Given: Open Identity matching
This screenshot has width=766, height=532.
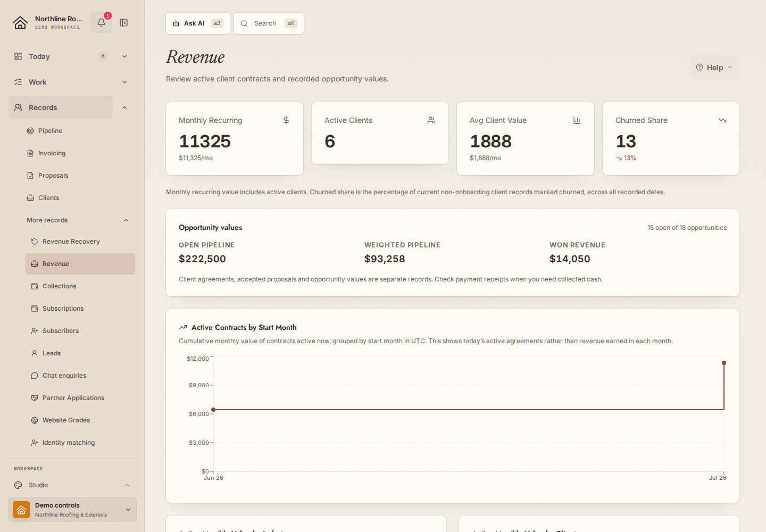Looking at the screenshot, I should [x=80, y=443].
